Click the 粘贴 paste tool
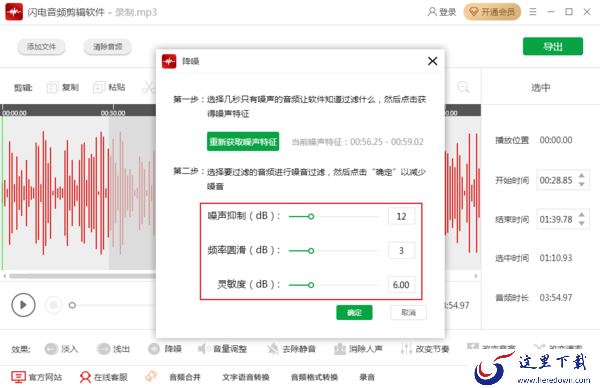 [x=109, y=88]
